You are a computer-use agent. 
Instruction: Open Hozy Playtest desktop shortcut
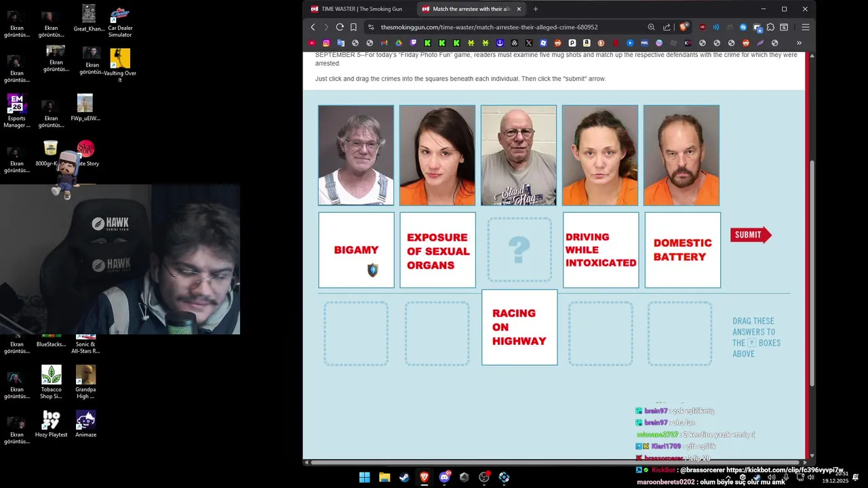pos(51,424)
